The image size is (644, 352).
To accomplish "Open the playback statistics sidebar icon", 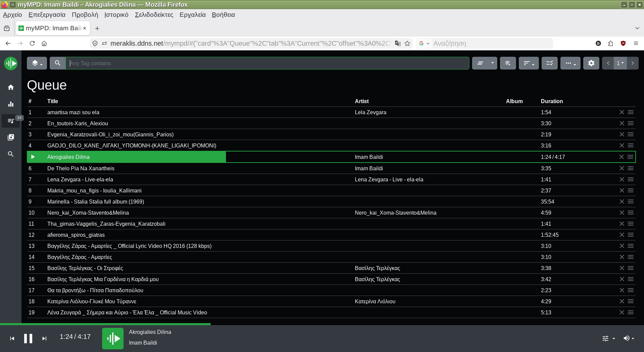I will coord(11,104).
